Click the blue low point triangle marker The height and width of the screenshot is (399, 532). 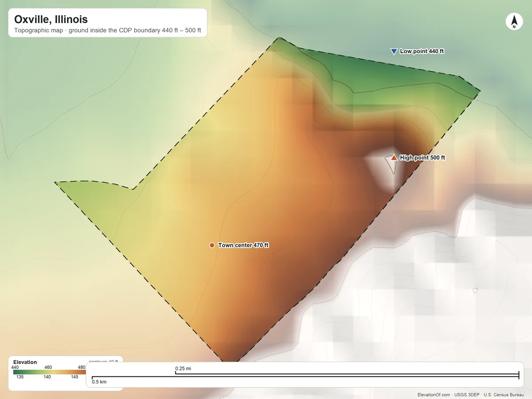click(x=394, y=51)
